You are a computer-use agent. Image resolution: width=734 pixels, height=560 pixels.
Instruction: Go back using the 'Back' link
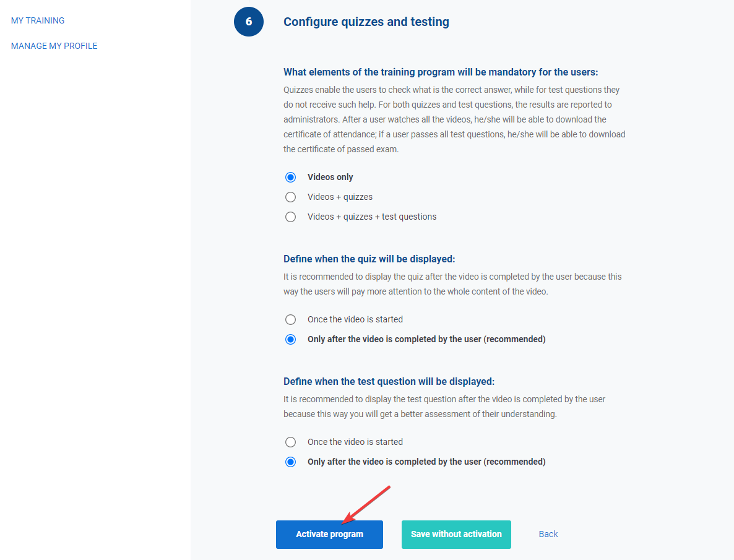tap(548, 534)
